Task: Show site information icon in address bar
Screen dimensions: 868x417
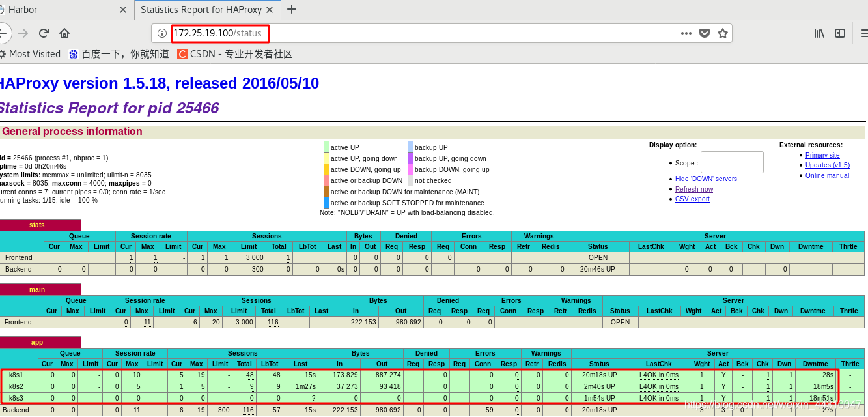Action: pyautogui.click(x=162, y=33)
